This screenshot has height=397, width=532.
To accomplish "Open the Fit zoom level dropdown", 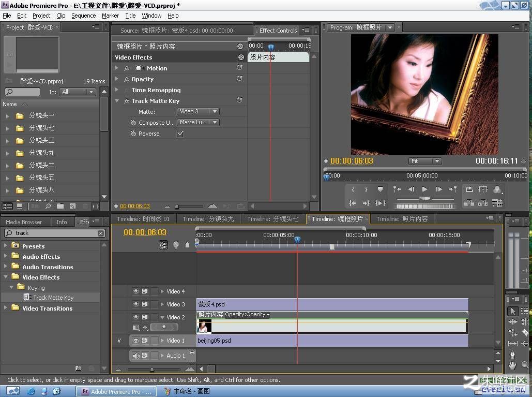I will pyautogui.click(x=425, y=161).
